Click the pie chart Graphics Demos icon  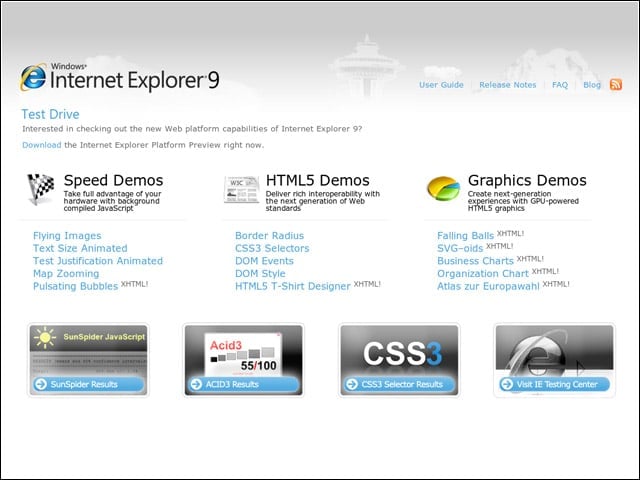pyautogui.click(x=443, y=188)
